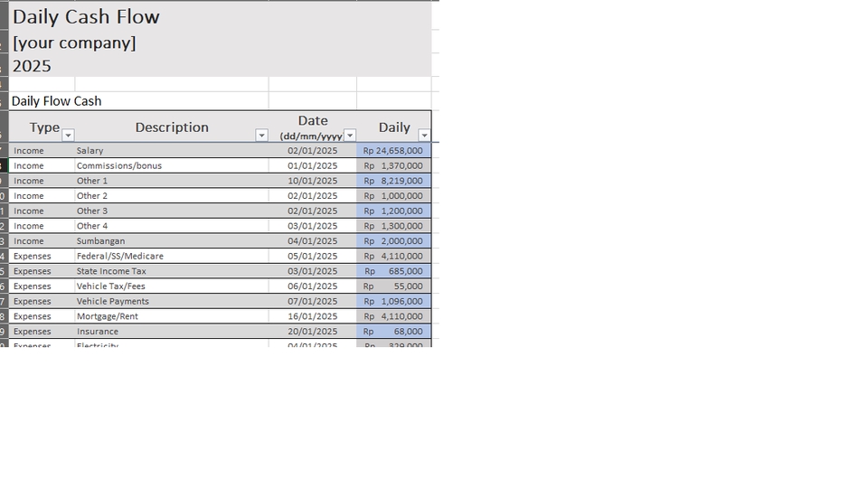This screenshot has height=488, width=868.
Task: Select the date cell 10/01/2025
Action: pyautogui.click(x=313, y=181)
